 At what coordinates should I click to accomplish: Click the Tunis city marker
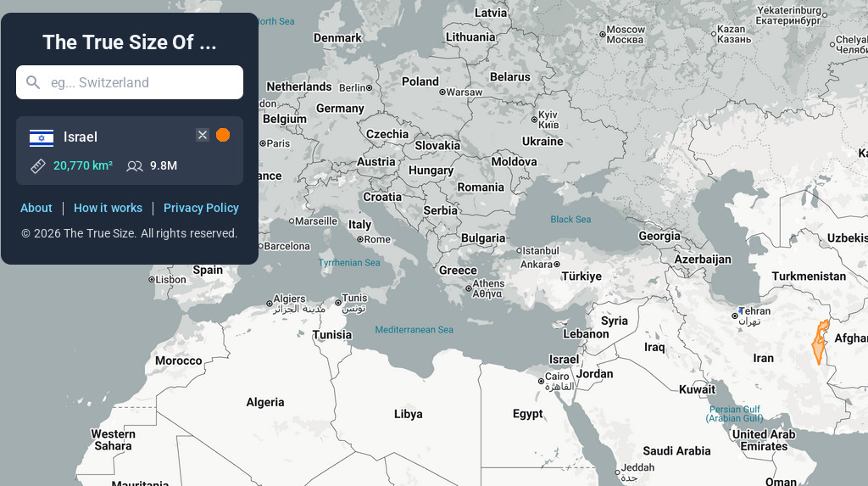[337, 303]
